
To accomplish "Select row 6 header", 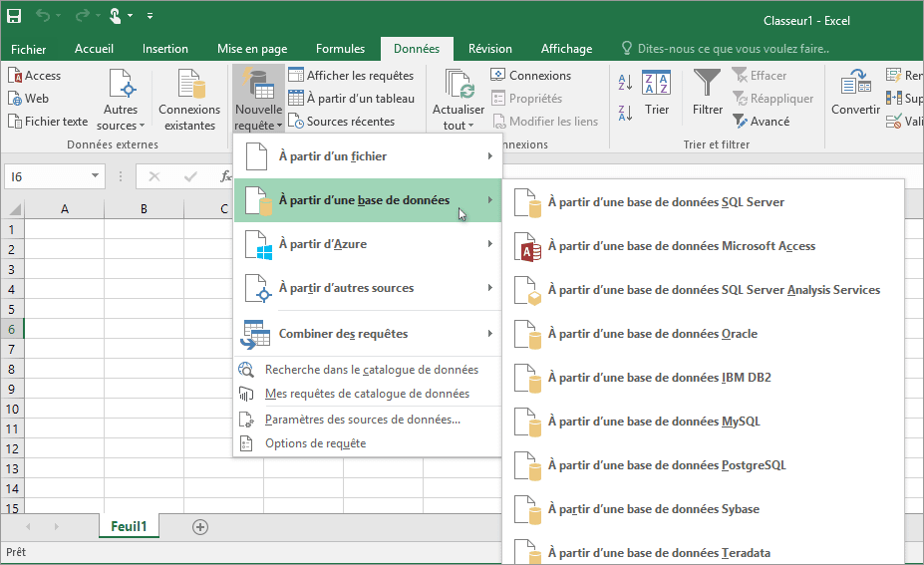I will coord(12,329).
